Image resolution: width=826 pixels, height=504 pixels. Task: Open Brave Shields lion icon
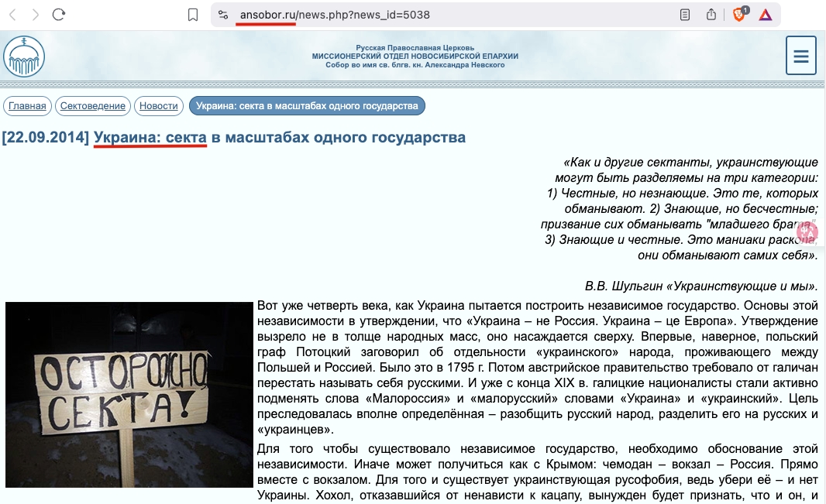740,14
